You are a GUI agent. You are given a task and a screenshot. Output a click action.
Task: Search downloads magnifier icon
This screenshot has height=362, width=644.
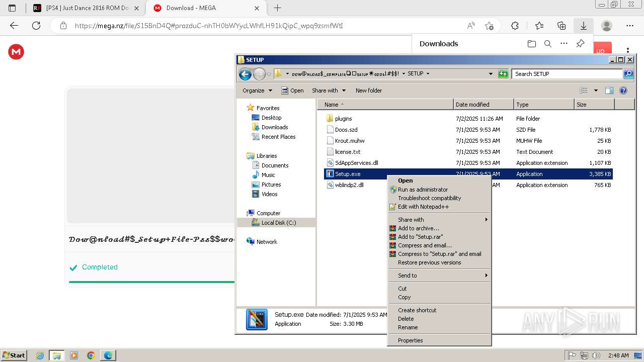tap(548, 44)
